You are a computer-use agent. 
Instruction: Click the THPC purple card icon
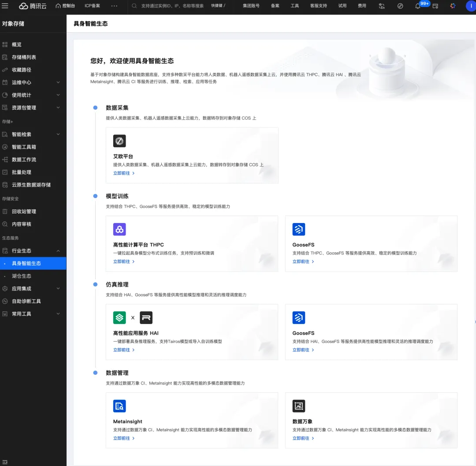pos(119,229)
